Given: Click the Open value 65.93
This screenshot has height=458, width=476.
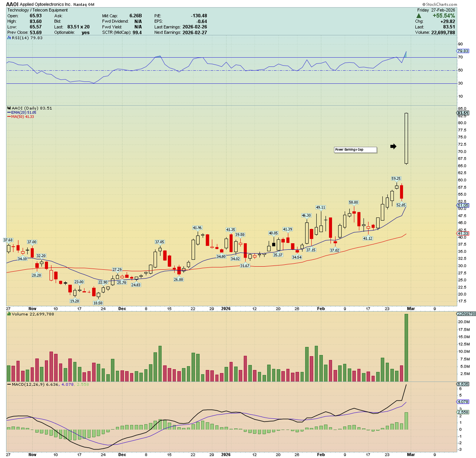Looking at the screenshot, I should 36,16.
